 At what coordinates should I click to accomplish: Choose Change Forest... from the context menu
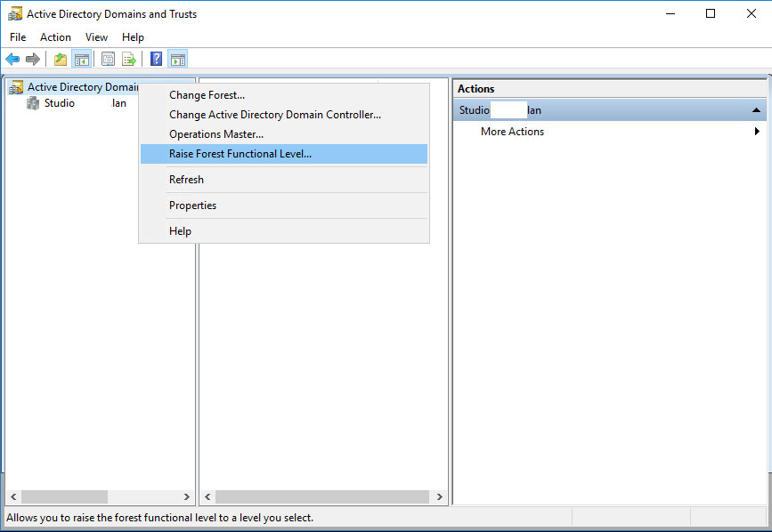click(284, 95)
